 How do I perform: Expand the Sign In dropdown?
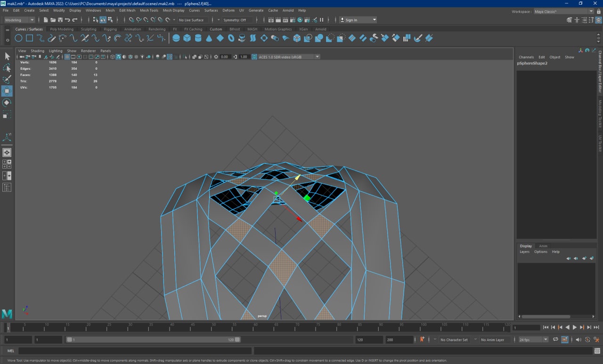tap(358, 20)
